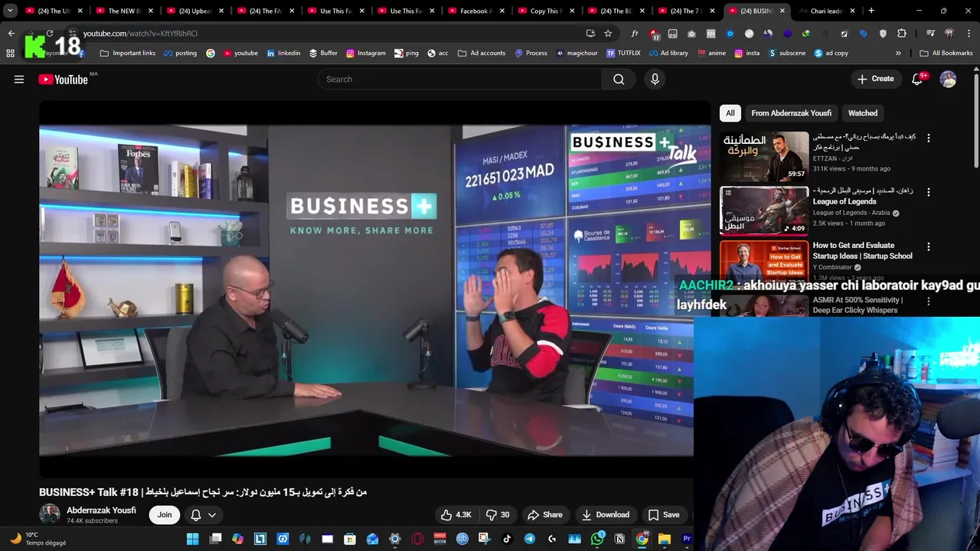Open Abderrazak Yousfi channel avatar
The width and height of the screenshot is (980, 551).
(x=50, y=514)
